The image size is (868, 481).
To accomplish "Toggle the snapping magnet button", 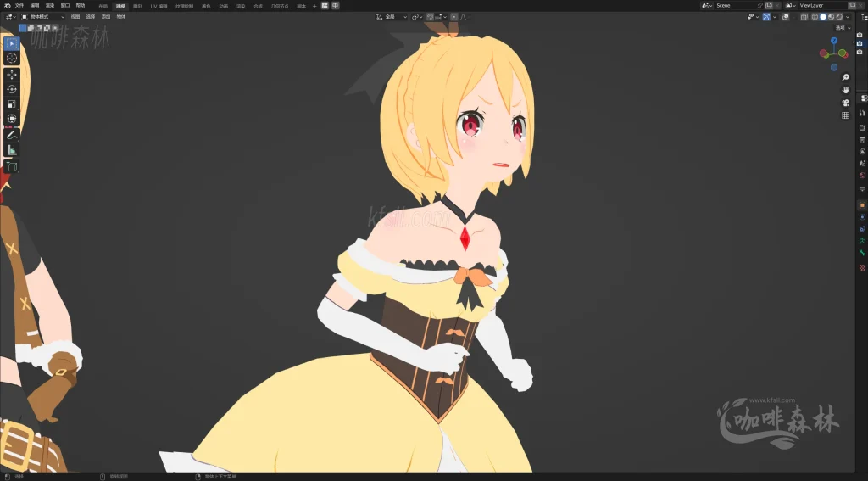I will pyautogui.click(x=430, y=17).
